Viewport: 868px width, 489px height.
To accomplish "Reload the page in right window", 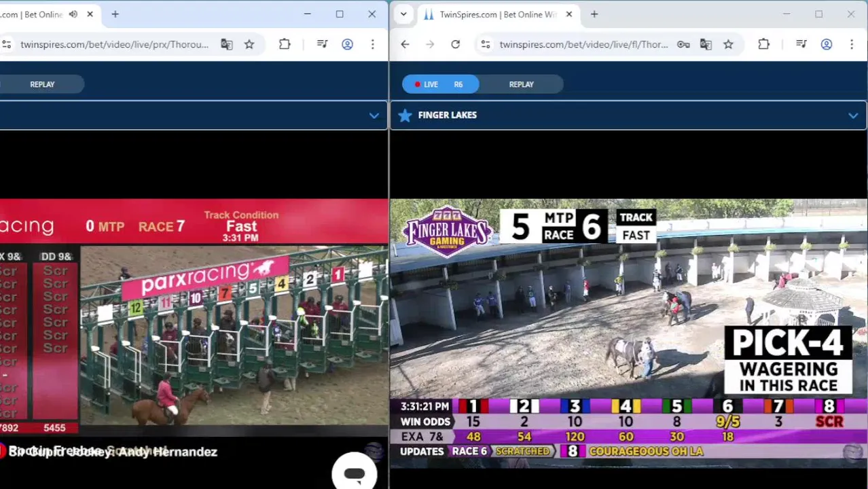I will 455,44.
